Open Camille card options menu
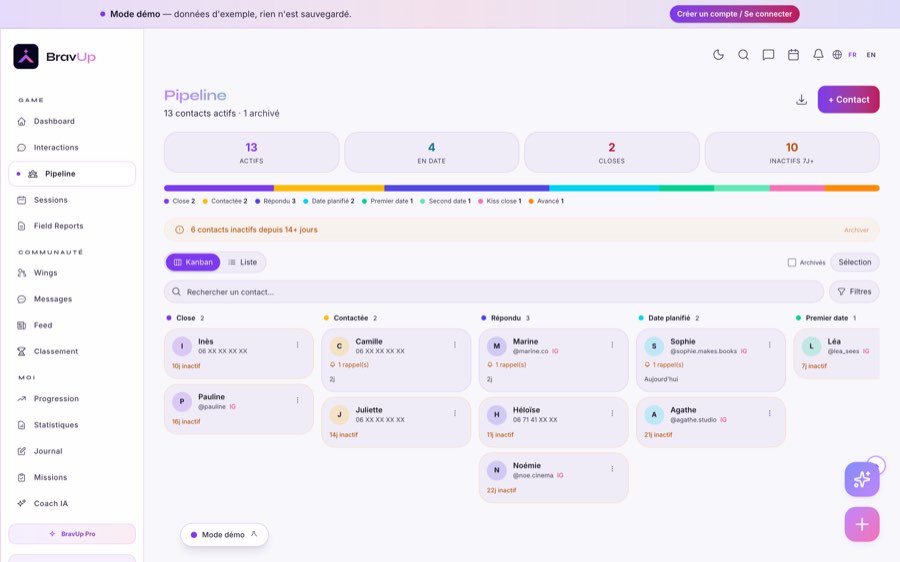Viewport: 900px width, 562px height. pyautogui.click(x=455, y=345)
